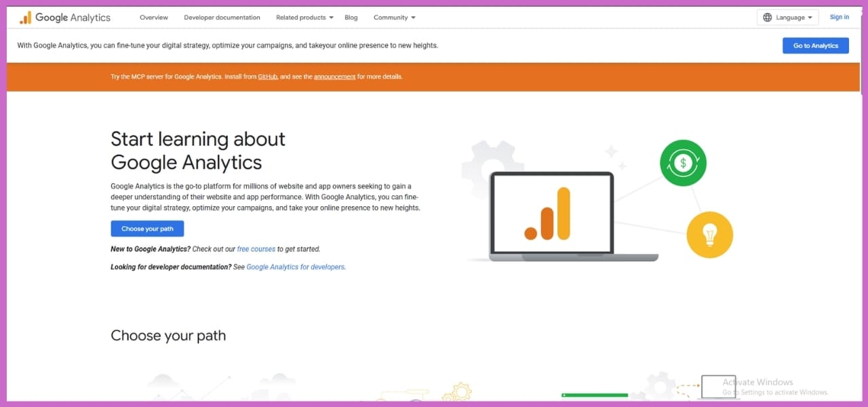The width and height of the screenshot is (868, 407).
Task: Click the yellow lightbulb circle icon
Action: click(x=709, y=234)
